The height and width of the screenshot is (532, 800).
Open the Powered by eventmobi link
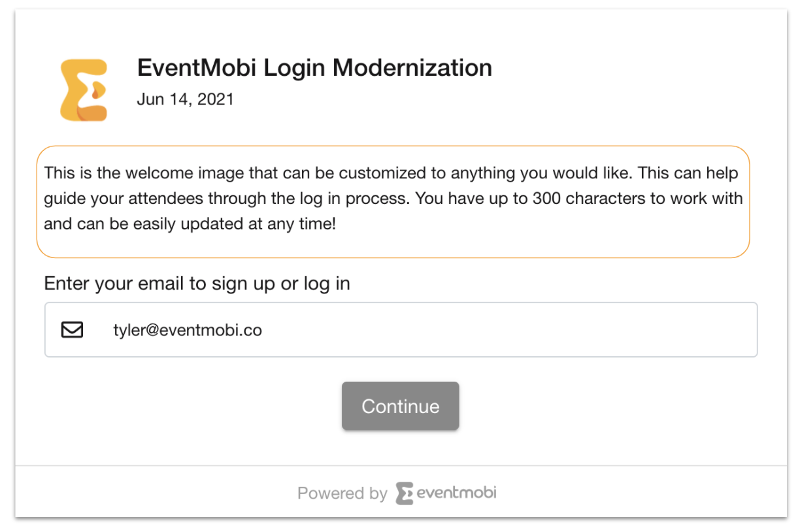397,493
